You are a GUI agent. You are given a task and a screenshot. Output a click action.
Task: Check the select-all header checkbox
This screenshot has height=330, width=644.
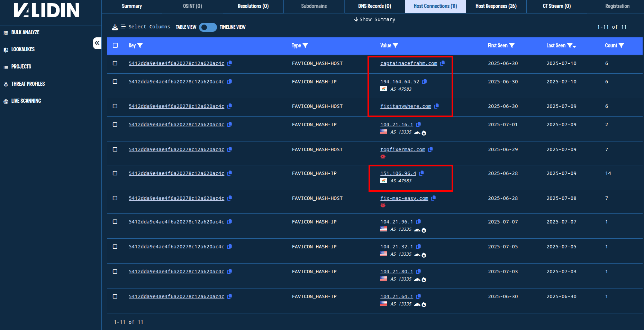tap(115, 45)
